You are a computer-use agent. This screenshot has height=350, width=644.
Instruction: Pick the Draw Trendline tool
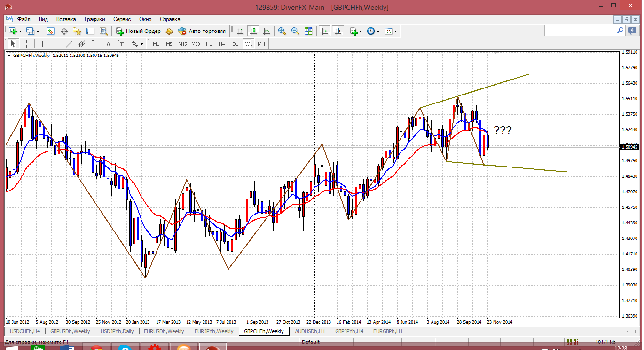(69, 44)
